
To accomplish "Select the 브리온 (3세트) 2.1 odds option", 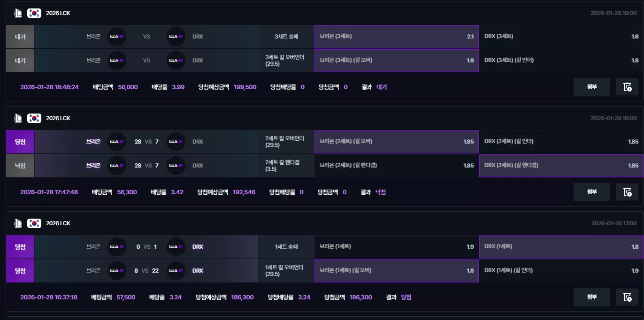I will [x=397, y=37].
